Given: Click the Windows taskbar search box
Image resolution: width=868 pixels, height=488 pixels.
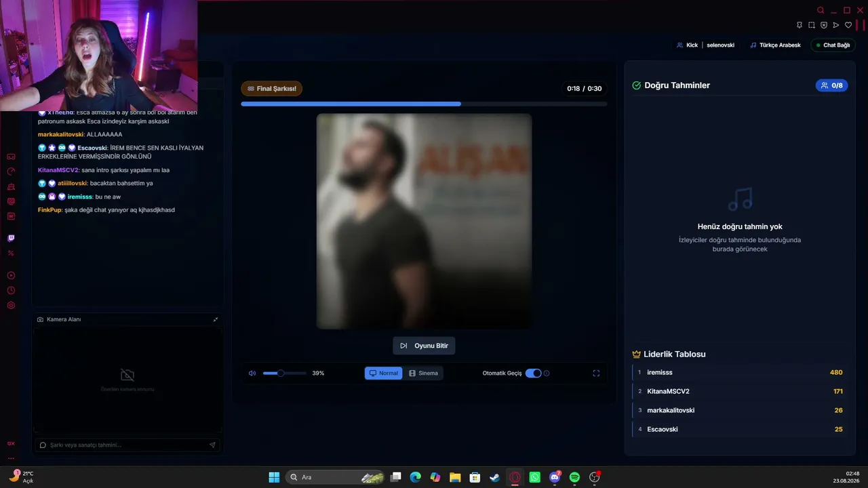Looking at the screenshot, I should click(x=335, y=477).
